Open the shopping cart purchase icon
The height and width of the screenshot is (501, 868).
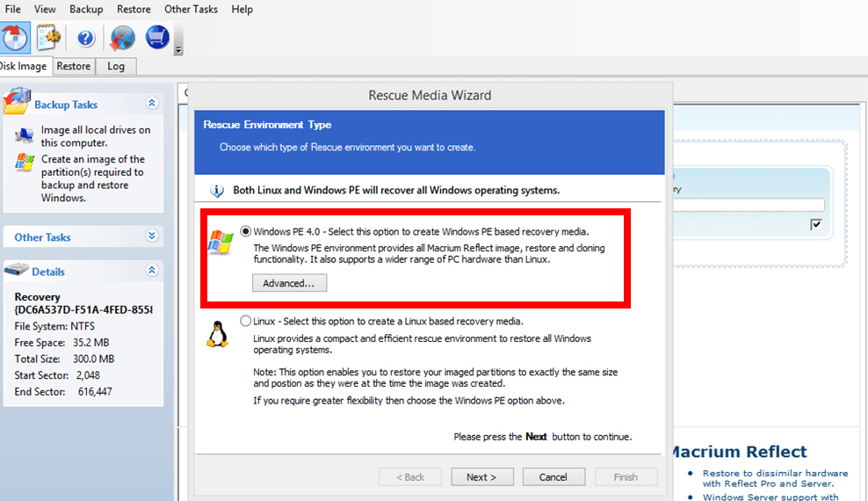(x=157, y=38)
